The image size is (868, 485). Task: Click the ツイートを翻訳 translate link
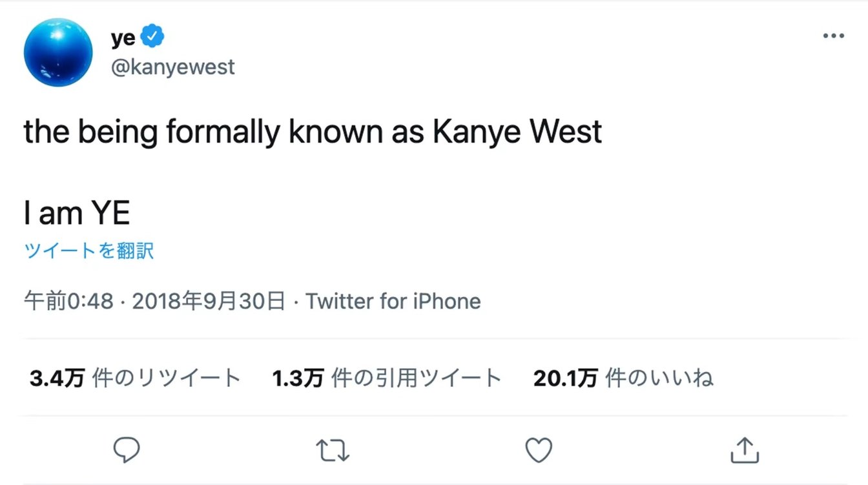(x=89, y=251)
